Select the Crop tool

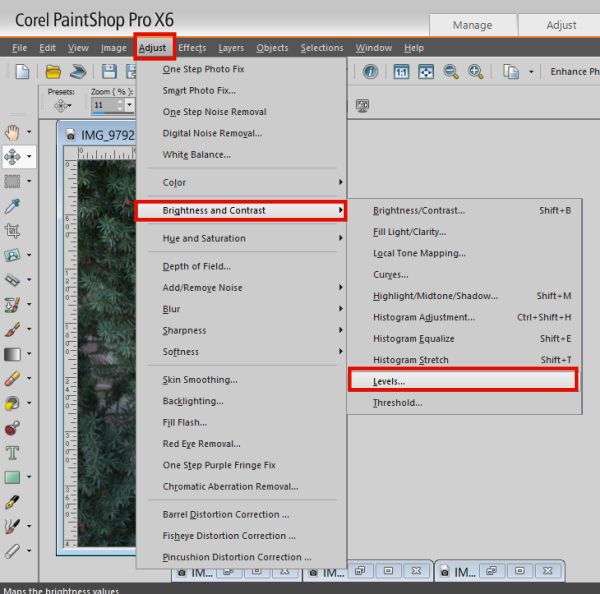pos(12,230)
